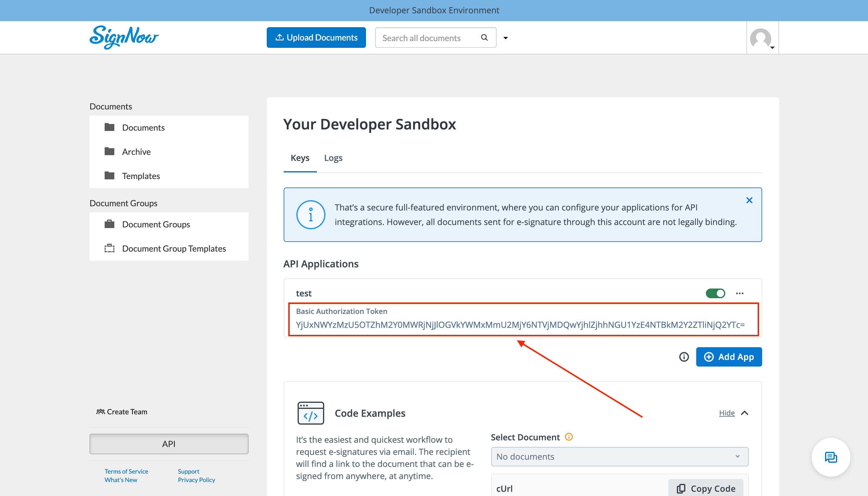Open the Privacy Policy link
Screen dimensions: 868x496
coord(196,480)
